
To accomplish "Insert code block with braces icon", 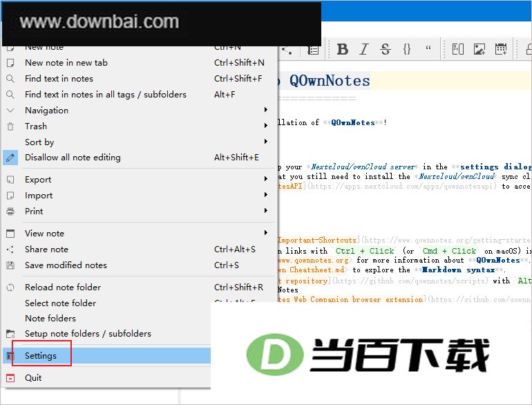I will 407,49.
